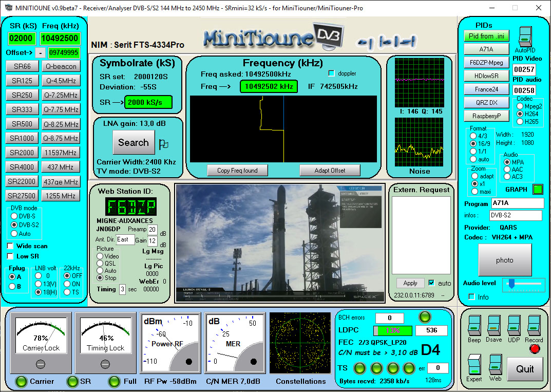The width and height of the screenshot is (551, 392).
Task: Toggle the Dsave switch
Action: point(494,326)
